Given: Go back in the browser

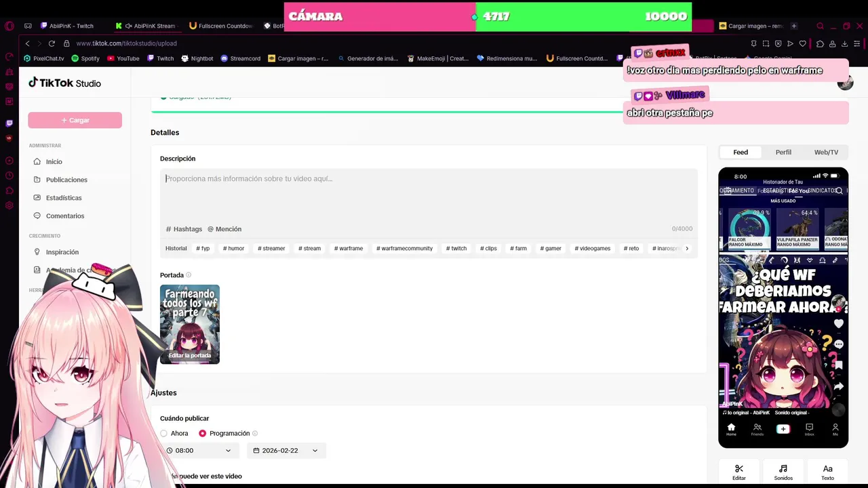Looking at the screenshot, I should [27, 43].
